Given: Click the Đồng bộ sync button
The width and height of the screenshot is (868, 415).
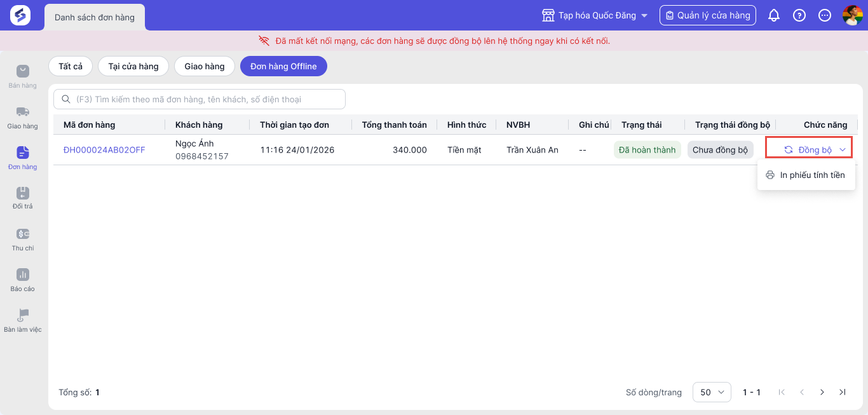Looking at the screenshot, I should coord(808,150).
